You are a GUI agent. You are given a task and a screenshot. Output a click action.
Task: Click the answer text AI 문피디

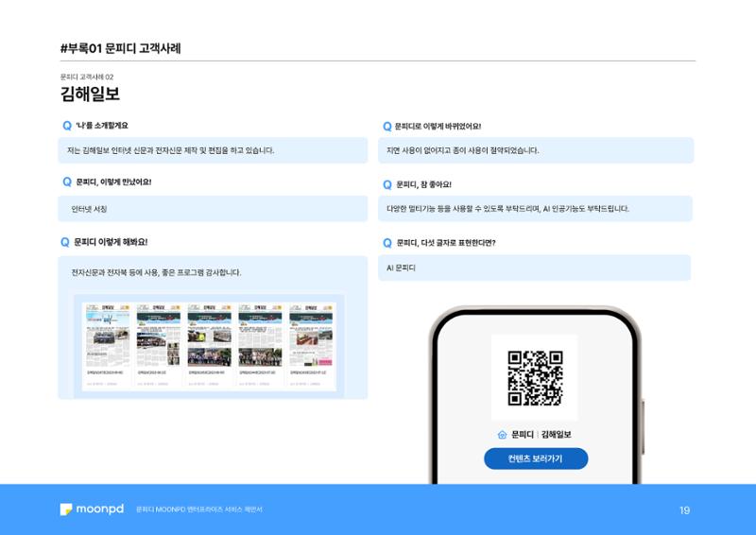[401, 267]
